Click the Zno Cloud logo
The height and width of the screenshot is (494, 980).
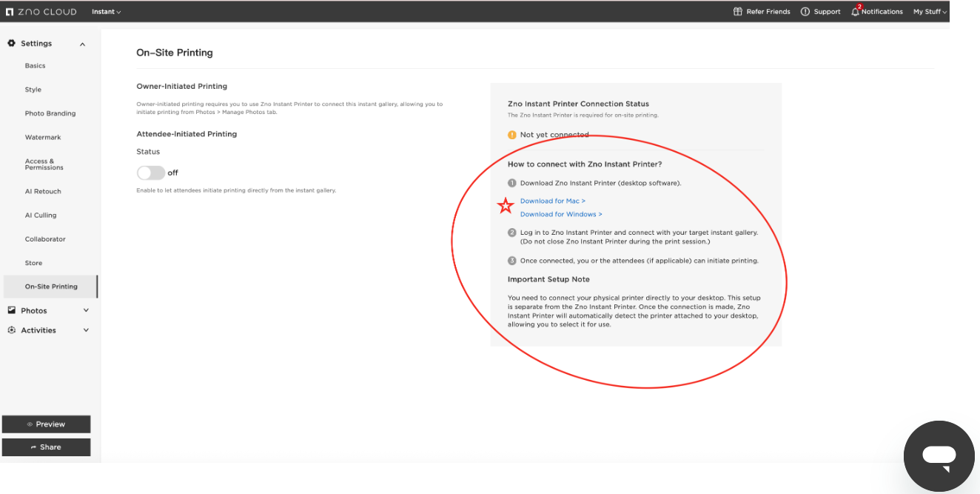(x=41, y=12)
